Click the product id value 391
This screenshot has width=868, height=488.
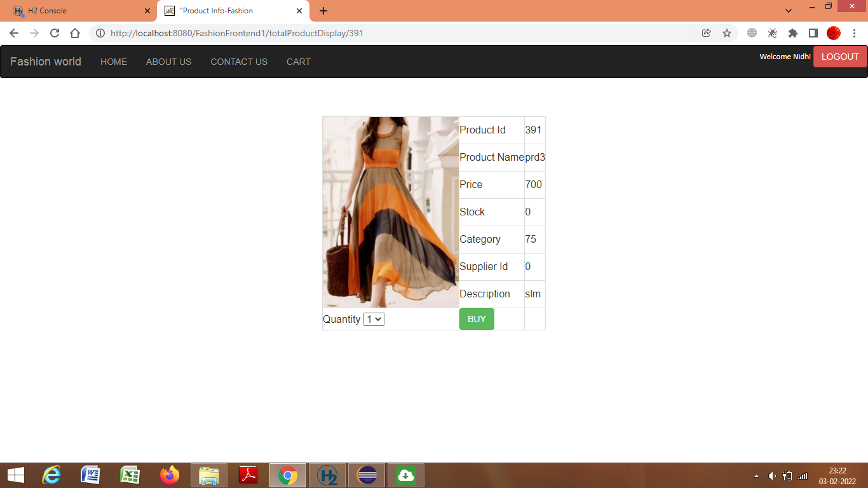point(534,130)
